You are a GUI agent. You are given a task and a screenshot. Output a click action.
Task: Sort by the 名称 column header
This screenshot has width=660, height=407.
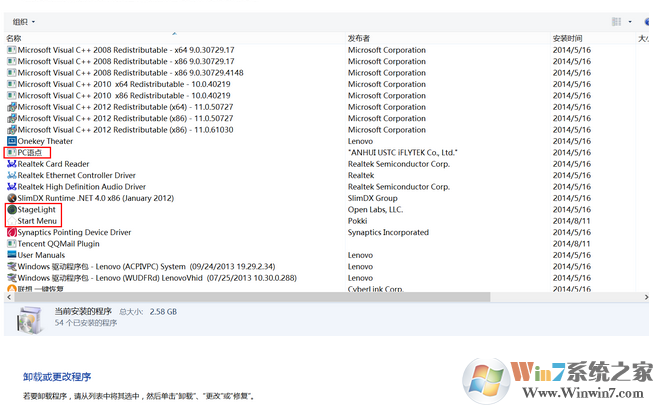(x=14, y=38)
